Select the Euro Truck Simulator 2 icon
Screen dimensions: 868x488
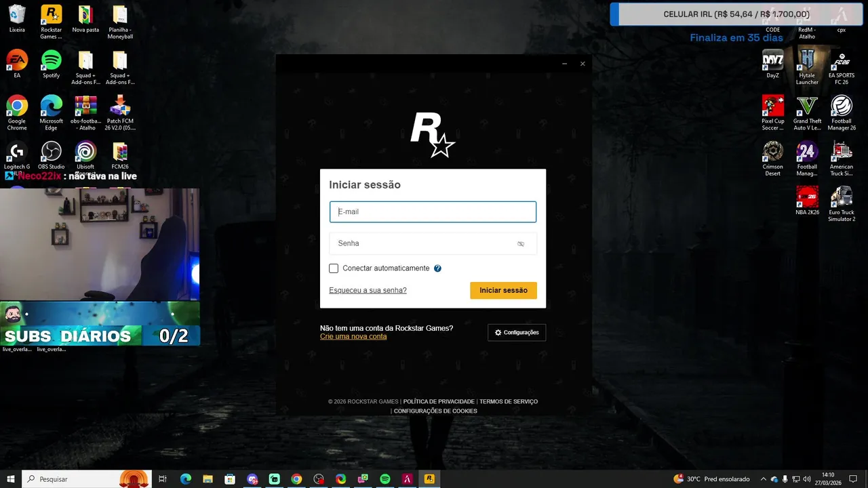coord(842,204)
